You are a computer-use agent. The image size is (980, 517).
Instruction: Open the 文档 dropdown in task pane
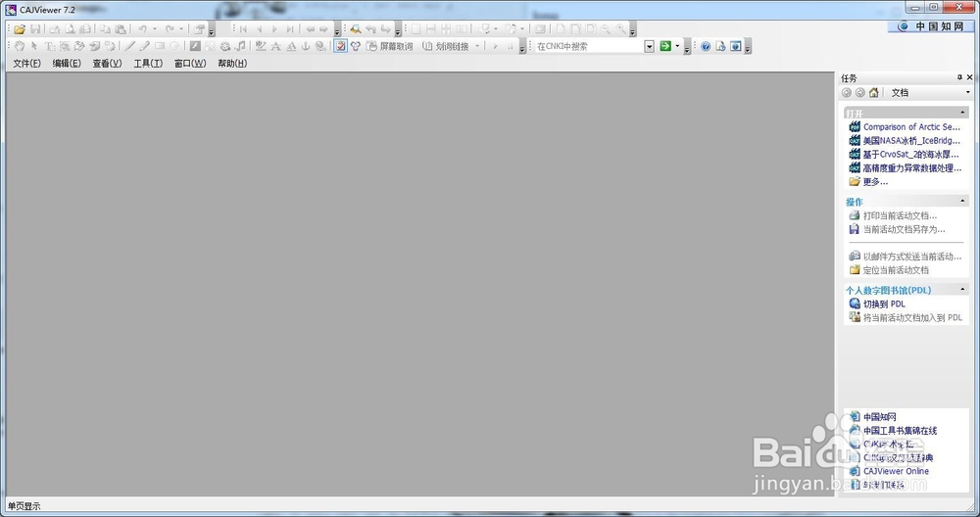tap(968, 92)
